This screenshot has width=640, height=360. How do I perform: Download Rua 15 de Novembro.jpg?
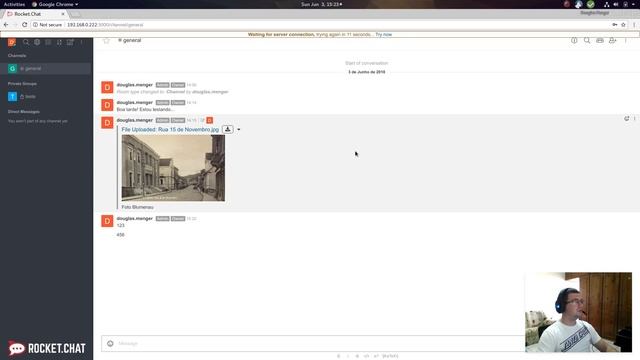[228, 129]
